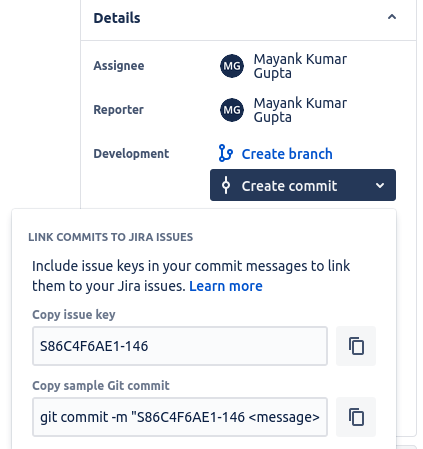
Task: Click the Reporter name Mayank Kumar Gupta
Action: point(300,110)
